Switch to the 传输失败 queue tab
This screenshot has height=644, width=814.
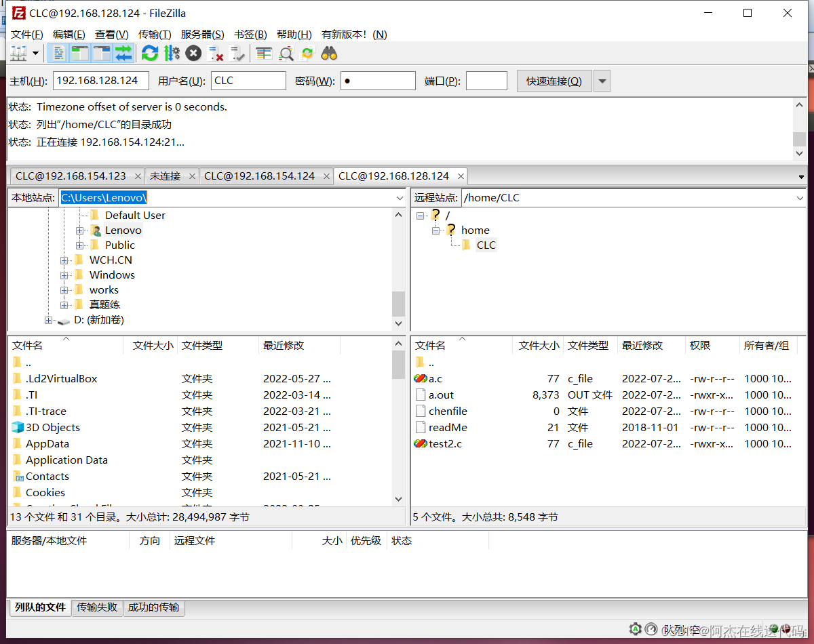point(97,607)
